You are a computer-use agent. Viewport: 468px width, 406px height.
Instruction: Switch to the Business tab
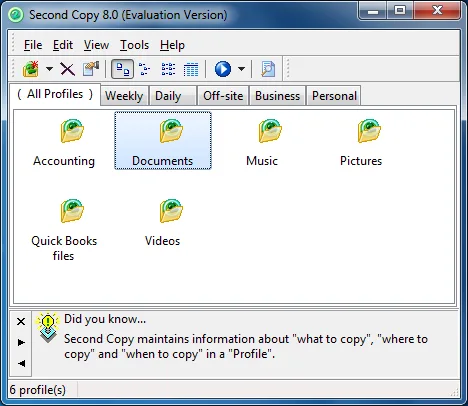click(x=277, y=96)
